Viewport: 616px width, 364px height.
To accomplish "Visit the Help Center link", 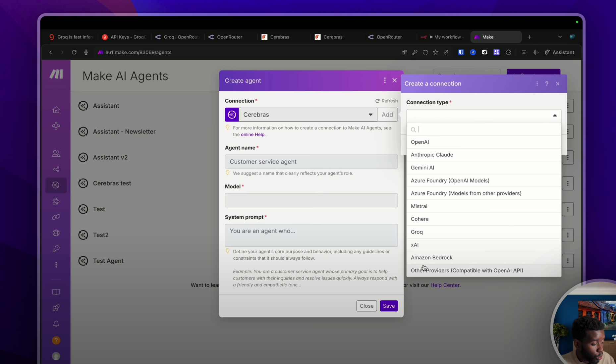I will [445, 285].
